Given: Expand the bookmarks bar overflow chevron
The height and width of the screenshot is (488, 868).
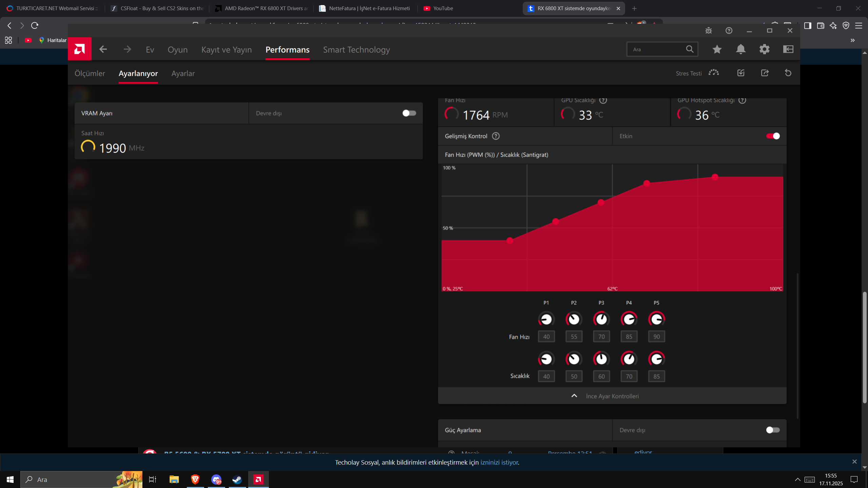Looking at the screenshot, I should (853, 40).
